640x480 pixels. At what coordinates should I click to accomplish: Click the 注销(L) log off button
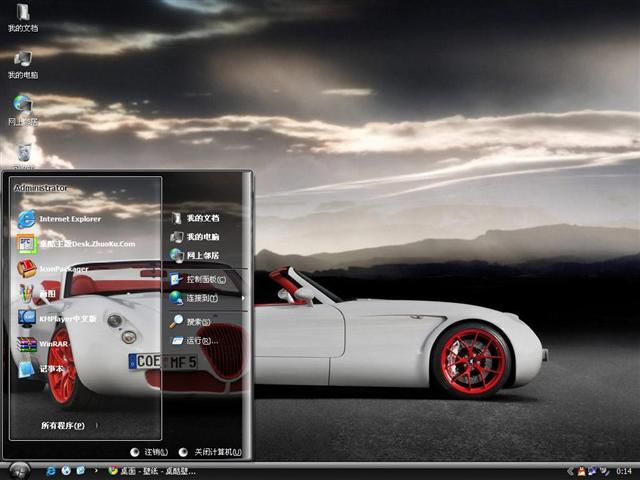click(149, 452)
